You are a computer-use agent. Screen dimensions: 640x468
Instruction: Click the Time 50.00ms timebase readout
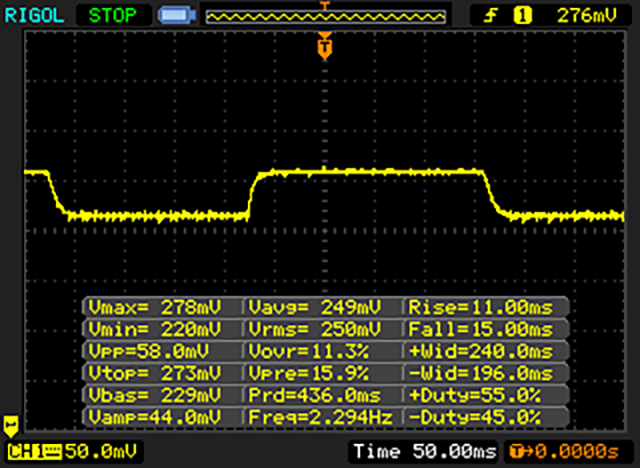[x=424, y=451]
